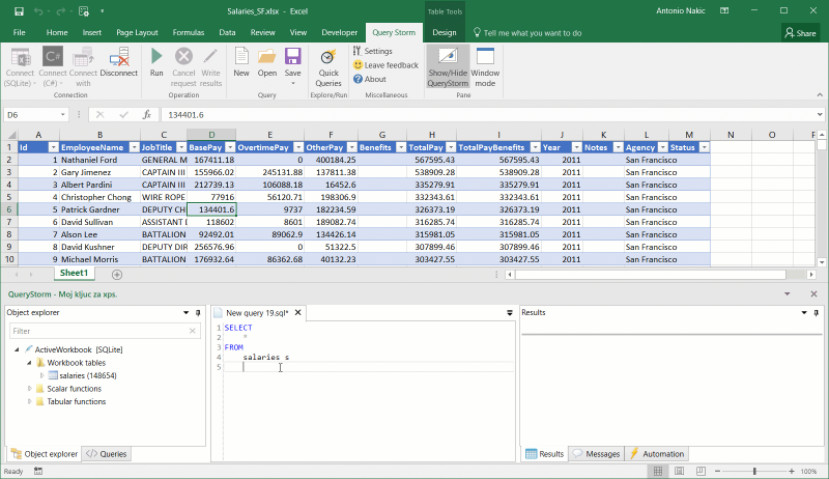Switch to the Messages tab
Screen dimensions: 829x479
[x=596, y=454]
